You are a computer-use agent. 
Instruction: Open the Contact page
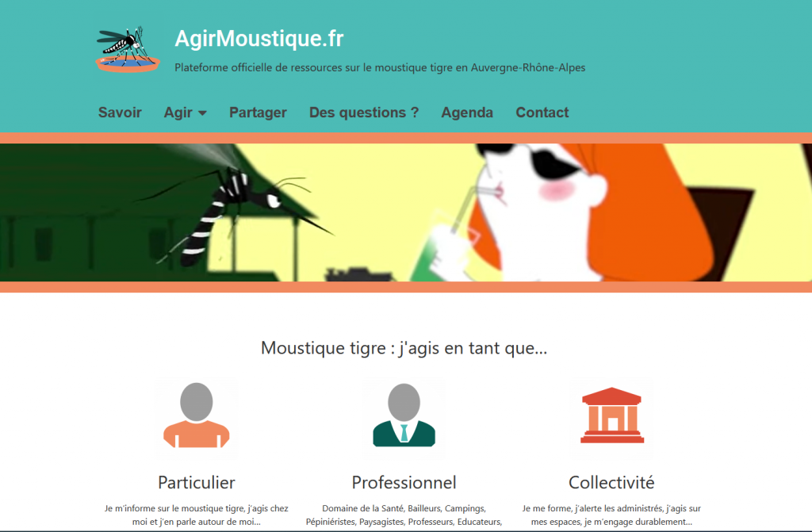coord(542,113)
